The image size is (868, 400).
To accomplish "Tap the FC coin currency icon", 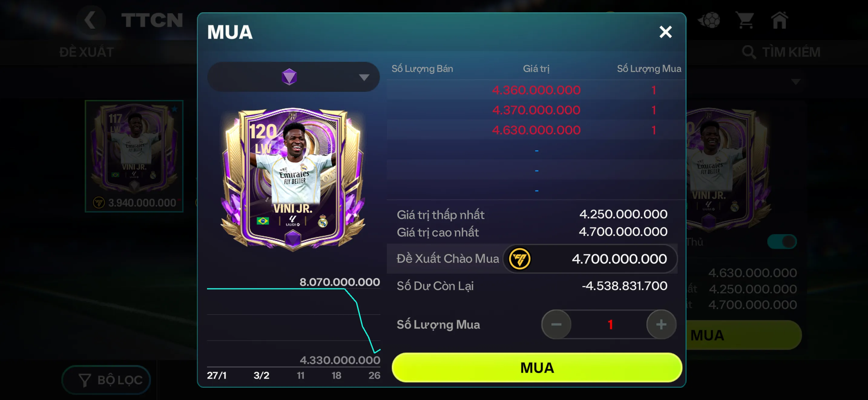I will tap(519, 259).
